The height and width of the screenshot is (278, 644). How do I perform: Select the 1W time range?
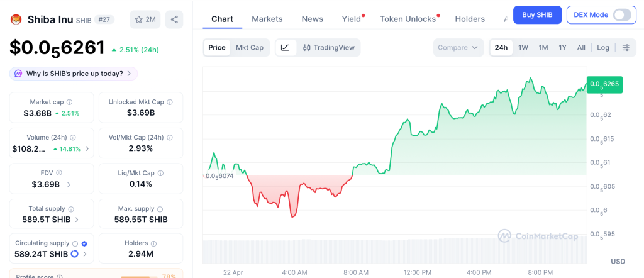click(523, 47)
